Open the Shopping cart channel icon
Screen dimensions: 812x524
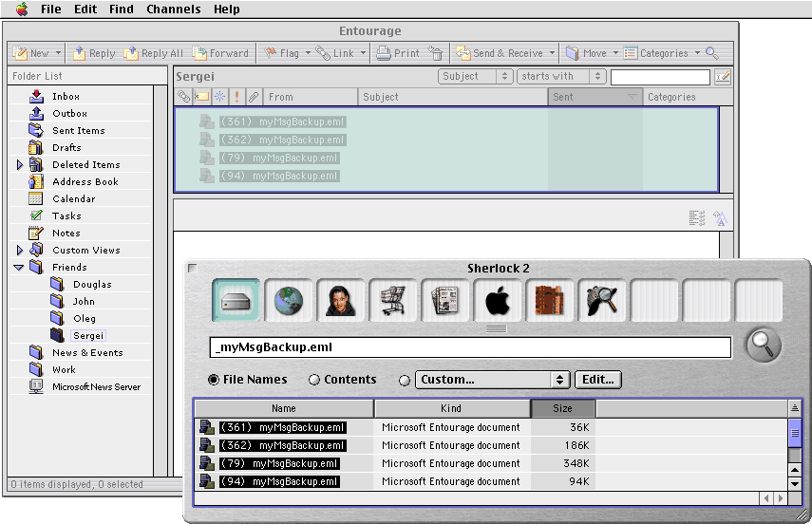tap(393, 301)
